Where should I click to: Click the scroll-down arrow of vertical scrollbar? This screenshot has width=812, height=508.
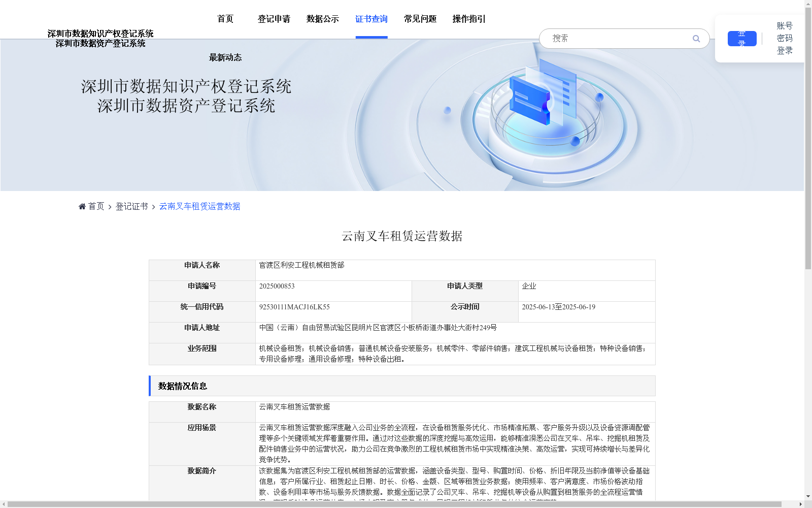[808, 496]
